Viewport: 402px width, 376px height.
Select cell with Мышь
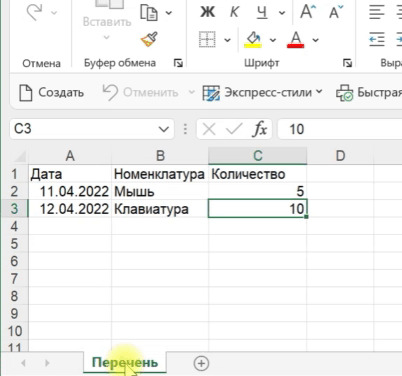(160, 191)
